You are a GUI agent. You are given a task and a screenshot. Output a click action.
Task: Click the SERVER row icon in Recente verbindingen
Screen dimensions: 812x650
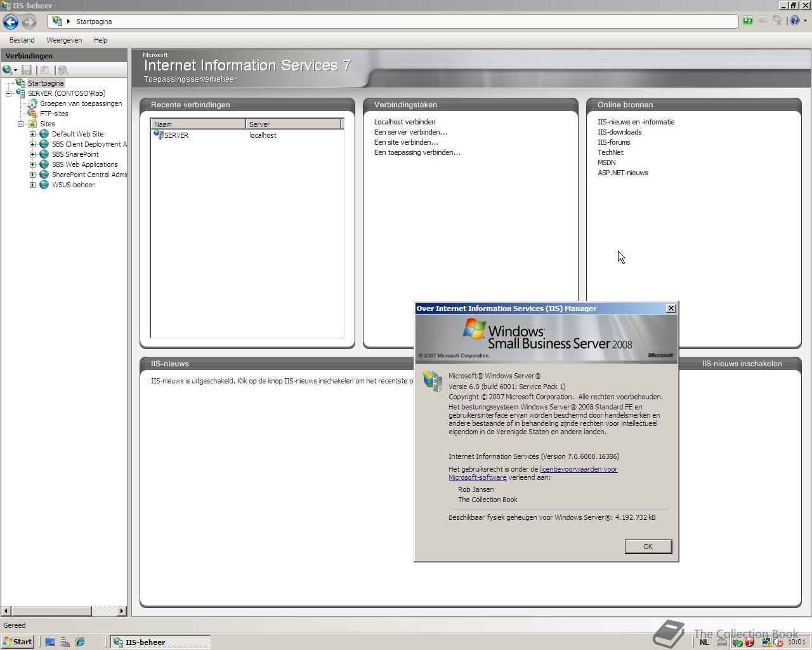point(159,135)
